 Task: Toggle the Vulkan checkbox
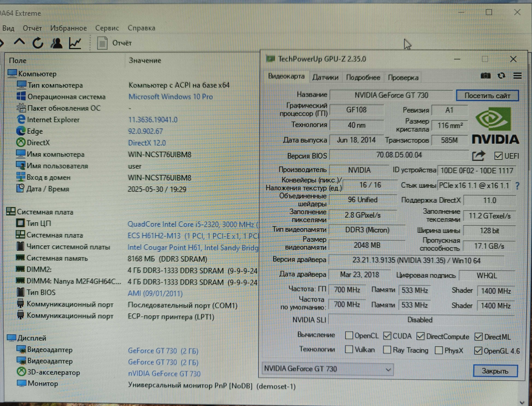click(x=349, y=349)
